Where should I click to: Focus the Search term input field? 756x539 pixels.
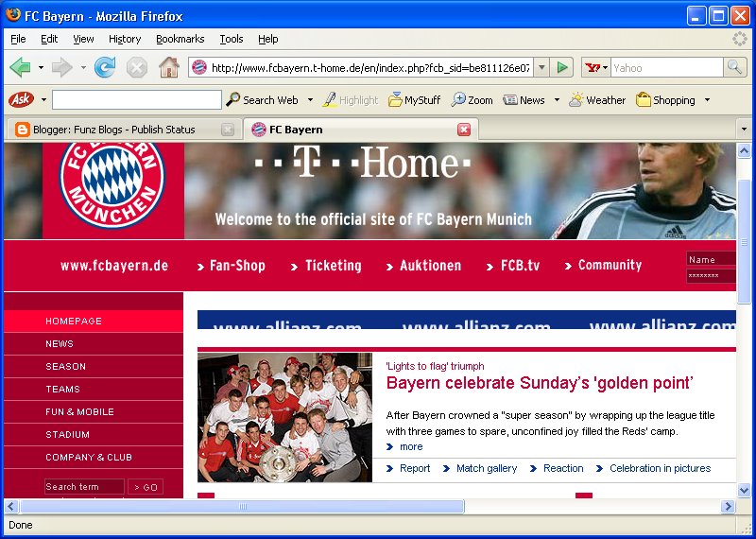pyautogui.click(x=84, y=486)
